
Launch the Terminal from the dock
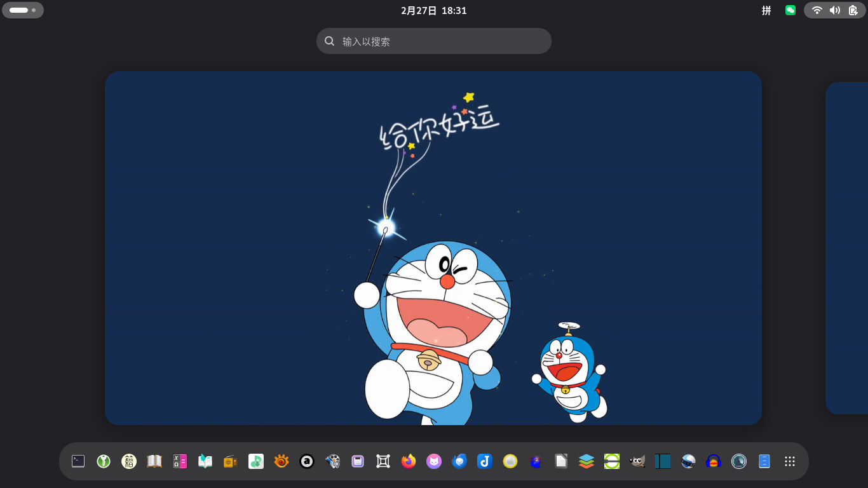pos(78,461)
